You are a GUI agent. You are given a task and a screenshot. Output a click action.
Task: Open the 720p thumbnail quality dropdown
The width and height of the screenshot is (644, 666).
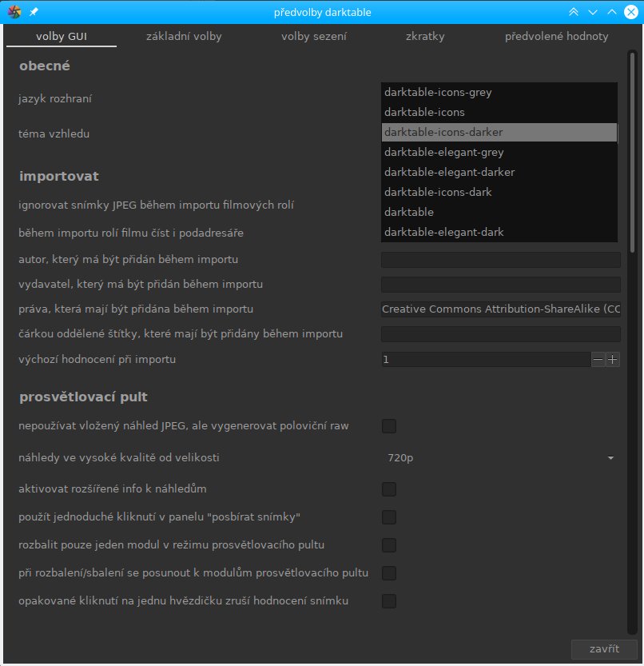(x=500, y=458)
